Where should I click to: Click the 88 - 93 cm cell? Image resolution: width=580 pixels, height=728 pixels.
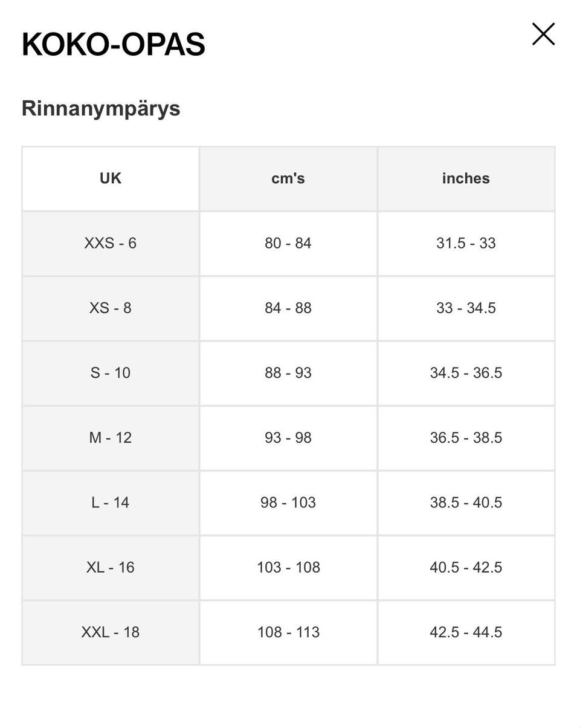click(x=288, y=372)
